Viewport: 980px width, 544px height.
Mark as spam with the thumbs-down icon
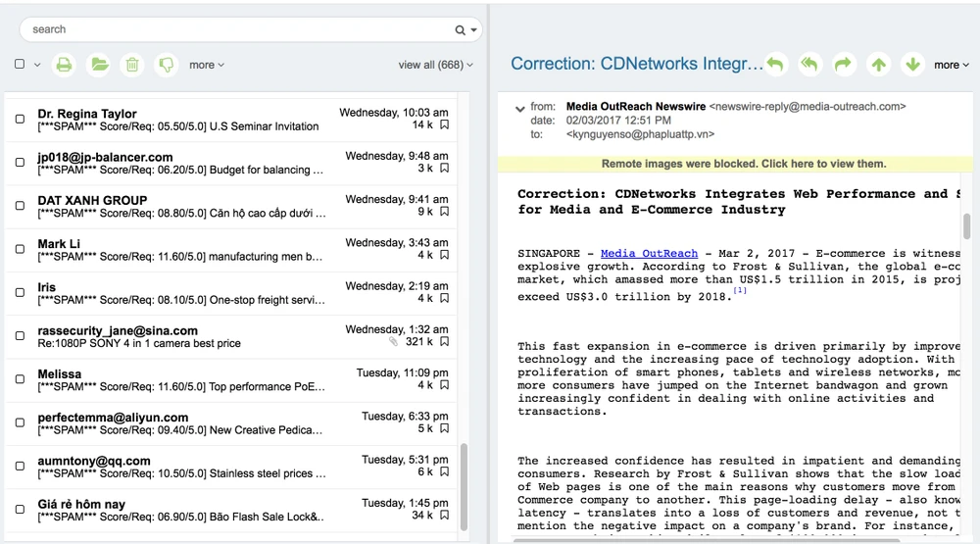click(x=166, y=65)
